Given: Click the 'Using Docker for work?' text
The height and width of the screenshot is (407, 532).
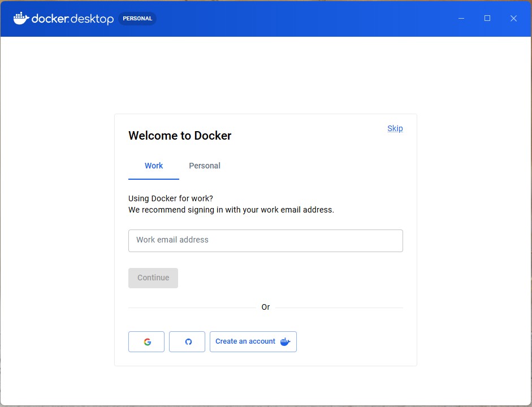Looking at the screenshot, I should (171, 198).
